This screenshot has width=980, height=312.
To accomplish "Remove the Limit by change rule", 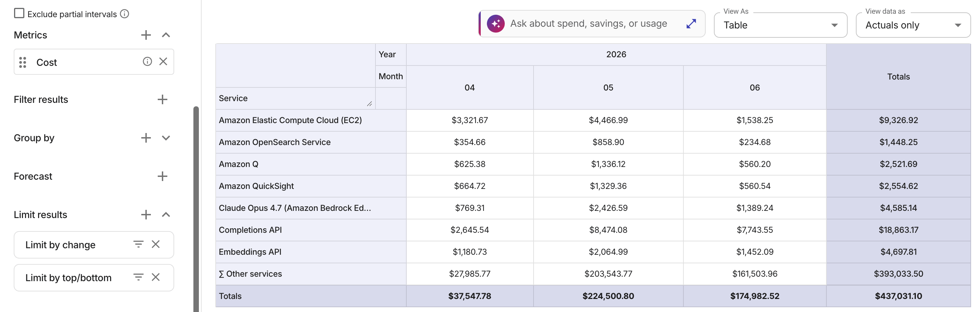I will coord(156,244).
